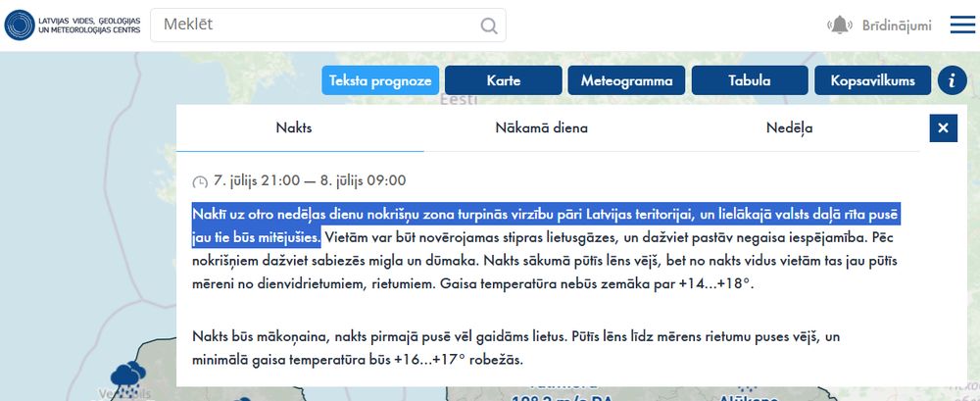Click the search magnifier icon
The width and height of the screenshot is (980, 401).
coord(489,25)
